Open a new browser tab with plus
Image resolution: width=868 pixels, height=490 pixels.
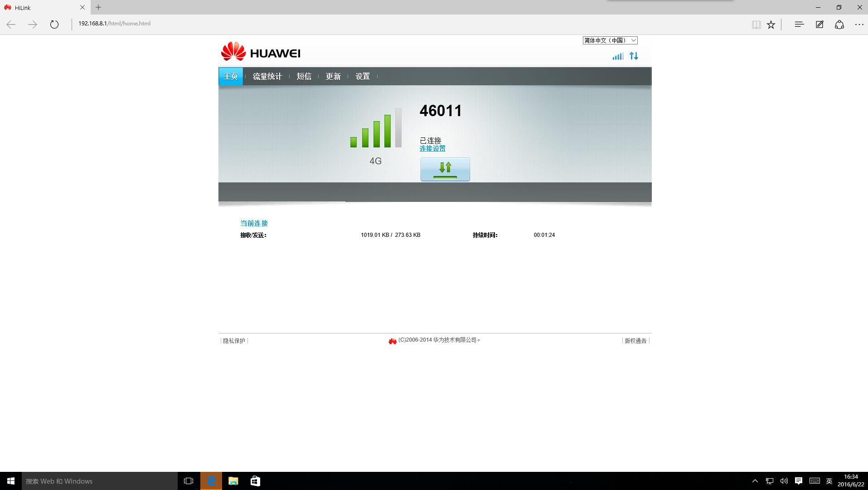pyautogui.click(x=98, y=7)
